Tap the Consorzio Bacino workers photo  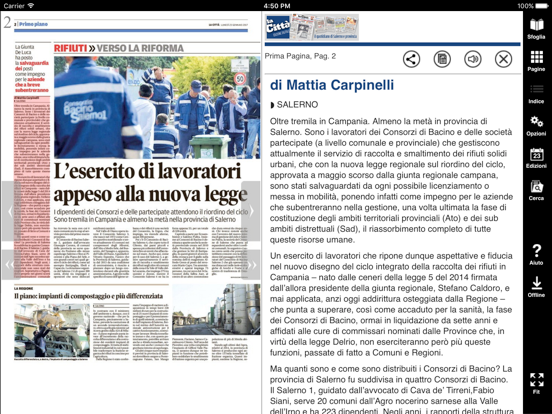coord(157,107)
